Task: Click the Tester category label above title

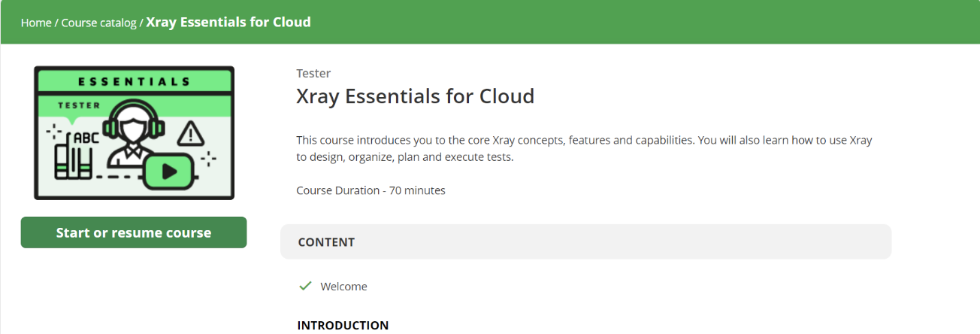Action: pyautogui.click(x=313, y=74)
